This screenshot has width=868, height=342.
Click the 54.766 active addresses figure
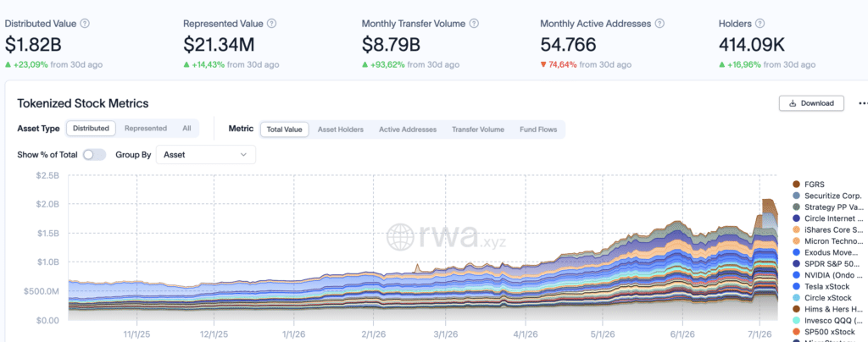pyautogui.click(x=568, y=44)
